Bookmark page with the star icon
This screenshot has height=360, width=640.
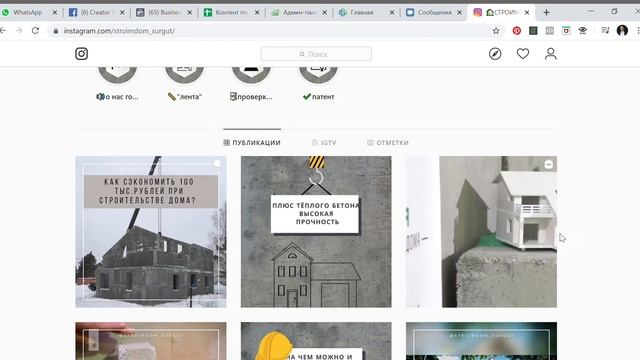click(496, 31)
